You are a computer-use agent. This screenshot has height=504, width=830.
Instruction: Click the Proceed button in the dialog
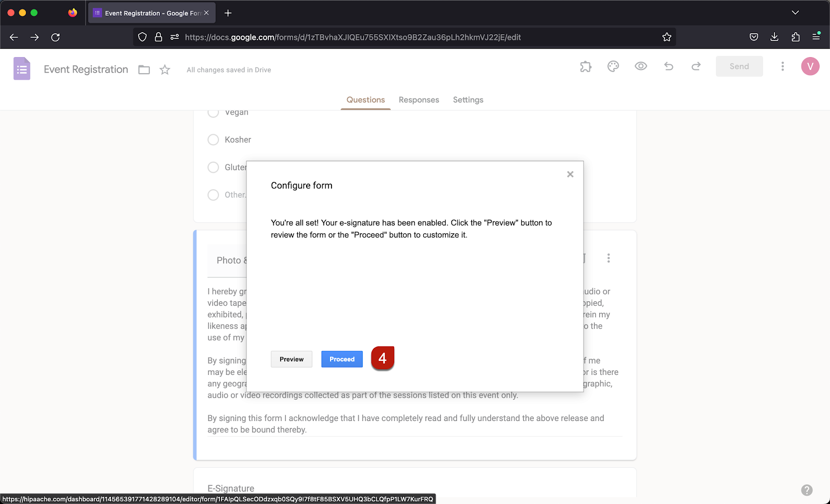tap(341, 359)
